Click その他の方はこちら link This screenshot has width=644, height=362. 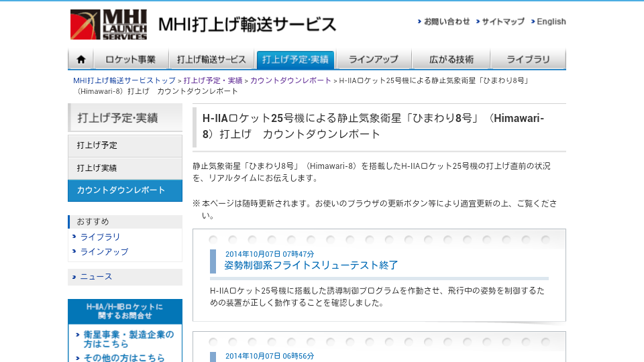[x=123, y=357]
